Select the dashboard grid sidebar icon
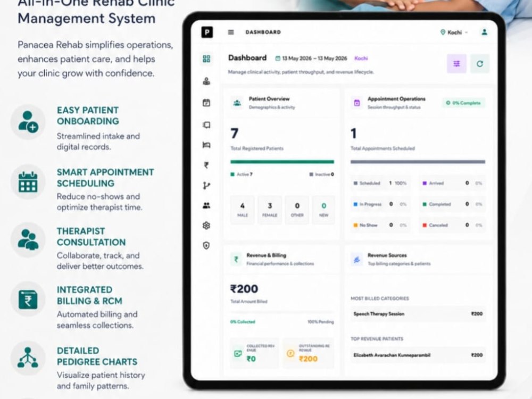This screenshot has width=532, height=399. pos(206,59)
